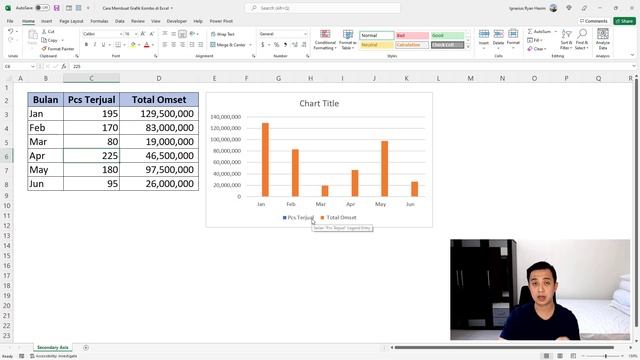Expand the AutoSum dropdown arrow
Image resolution: width=640 pixels, height=360 pixels.
point(556,31)
